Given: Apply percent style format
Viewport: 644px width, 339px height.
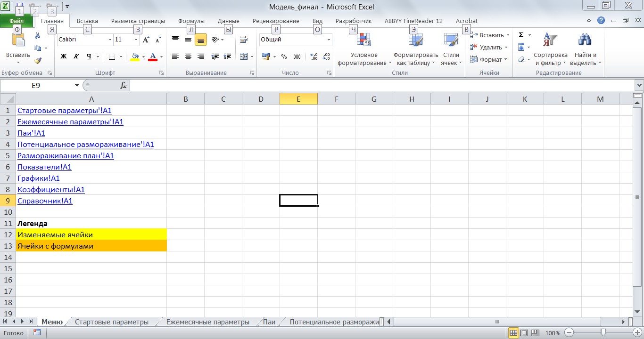Looking at the screenshot, I should coord(284,56).
